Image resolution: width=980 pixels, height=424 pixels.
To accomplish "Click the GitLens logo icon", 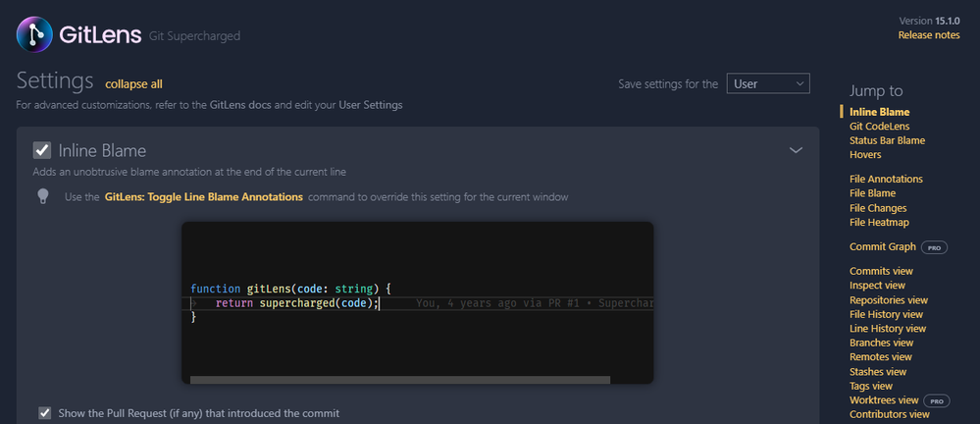I will tap(36, 34).
